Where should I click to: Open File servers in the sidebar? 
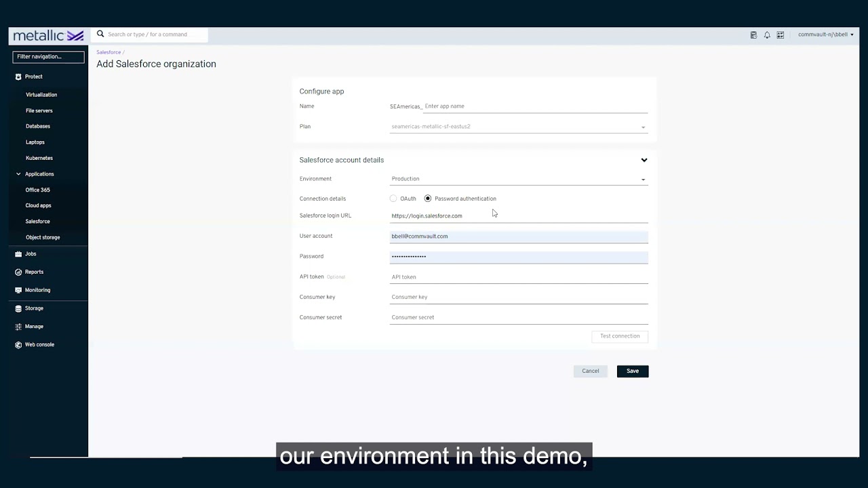[x=39, y=110]
